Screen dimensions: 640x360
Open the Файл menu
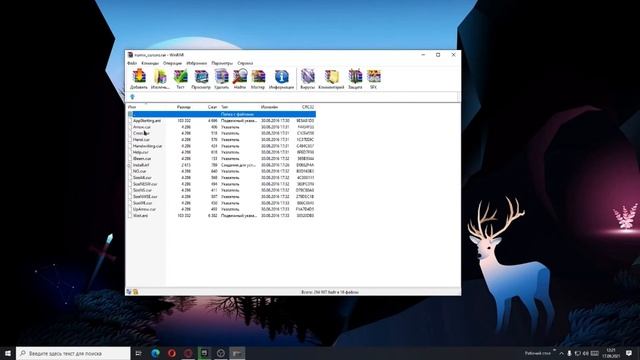point(132,63)
